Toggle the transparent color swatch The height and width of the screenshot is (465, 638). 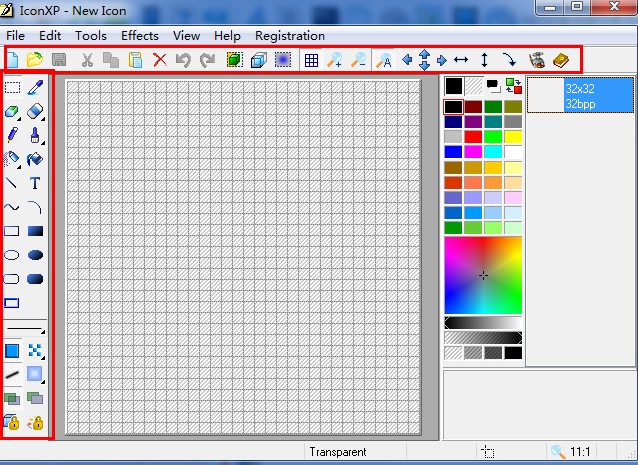[x=474, y=87]
